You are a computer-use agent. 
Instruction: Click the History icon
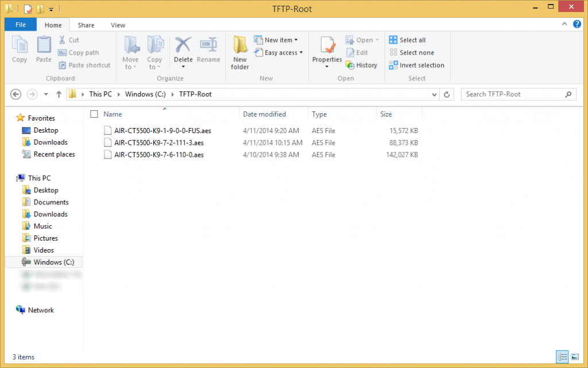tap(361, 65)
